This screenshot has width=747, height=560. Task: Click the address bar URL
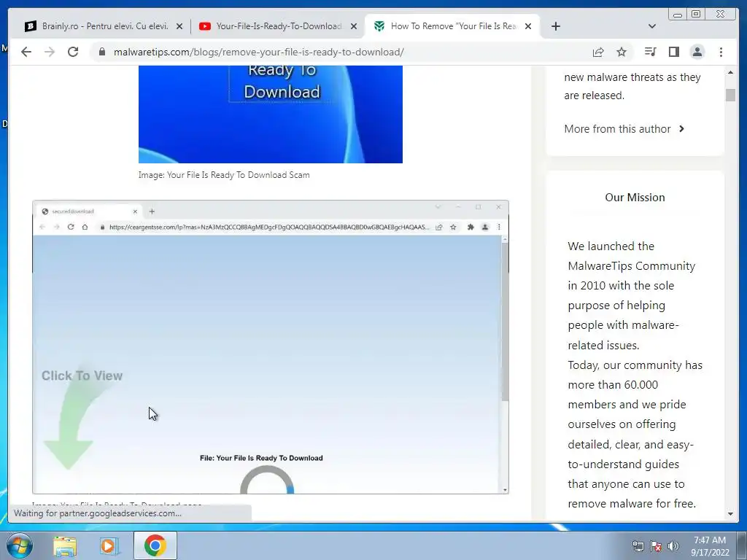(259, 52)
